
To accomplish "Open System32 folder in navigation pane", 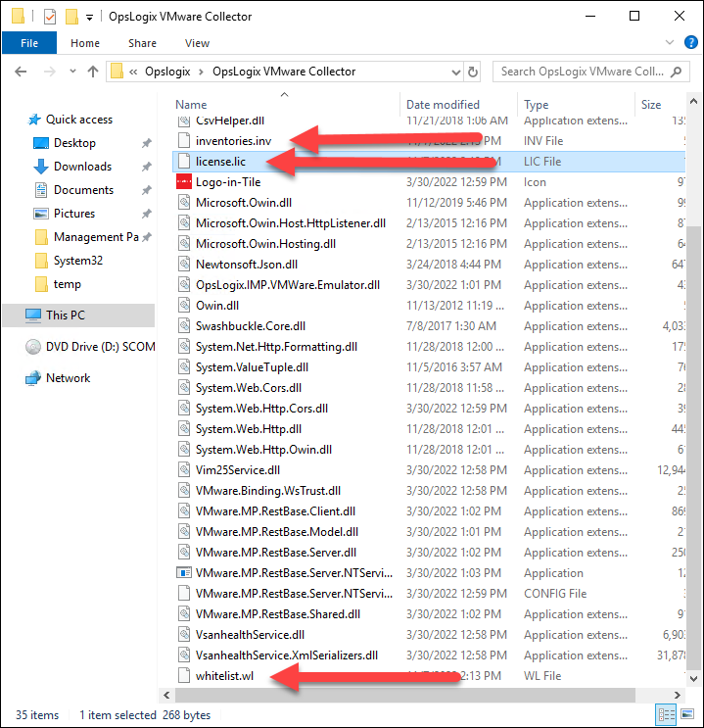I will point(78,261).
